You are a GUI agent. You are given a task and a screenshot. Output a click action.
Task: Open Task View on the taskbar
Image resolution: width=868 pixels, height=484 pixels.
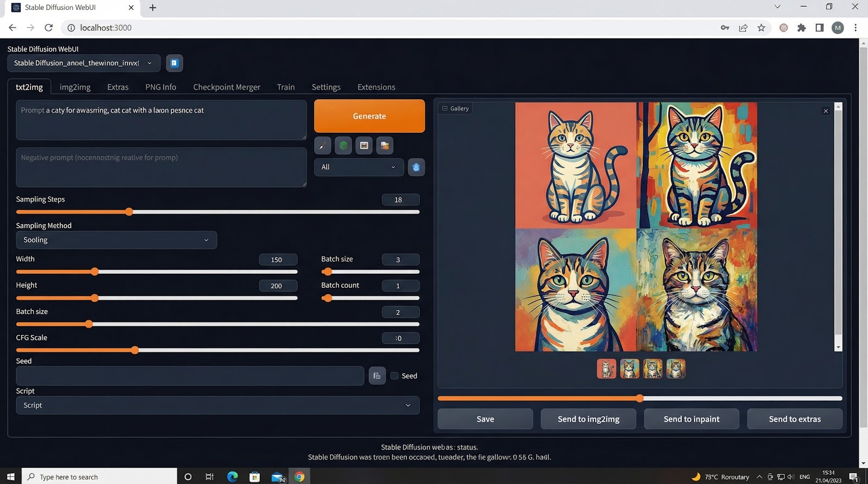(209, 476)
